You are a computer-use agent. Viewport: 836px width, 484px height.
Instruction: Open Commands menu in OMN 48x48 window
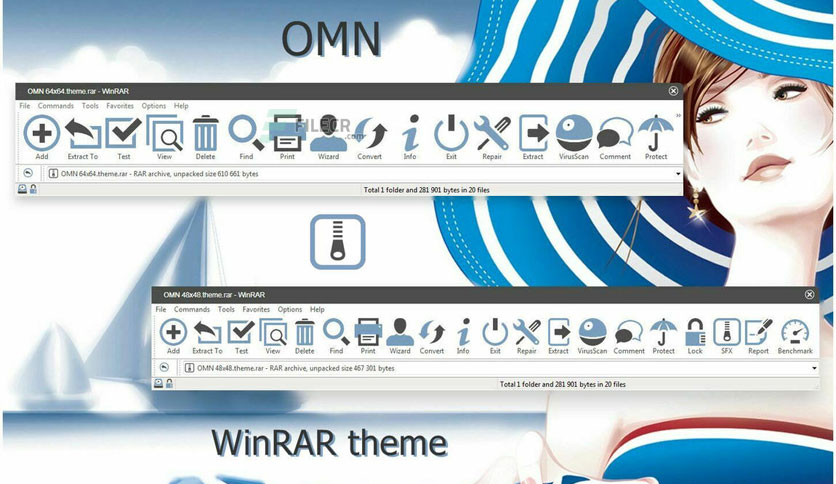click(192, 309)
